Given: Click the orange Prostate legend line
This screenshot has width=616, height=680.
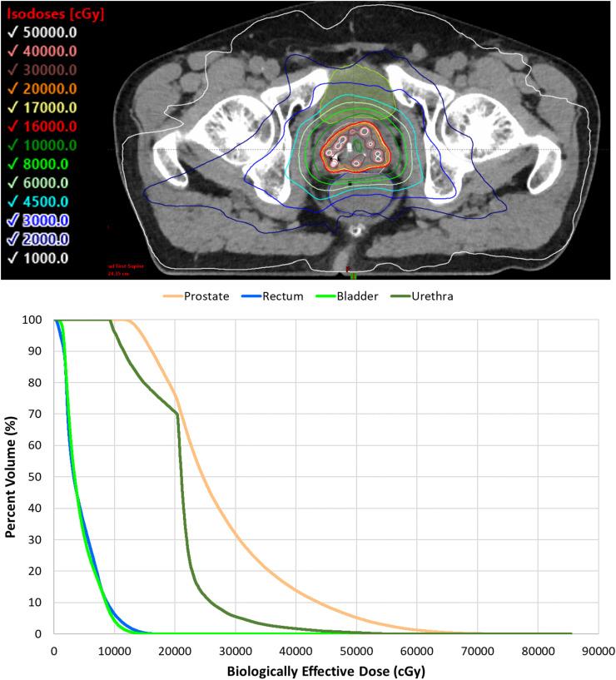Looking at the screenshot, I should pos(173,296).
